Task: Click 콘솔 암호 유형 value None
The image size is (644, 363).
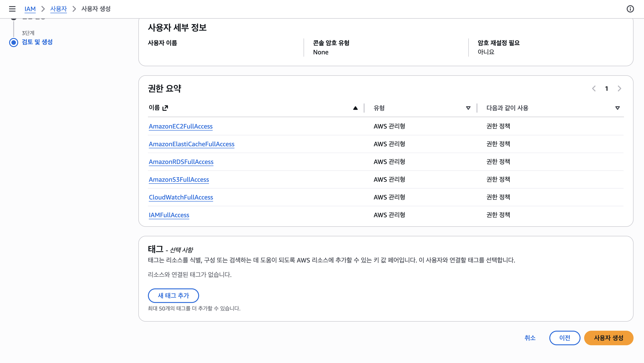Action: [x=321, y=52]
